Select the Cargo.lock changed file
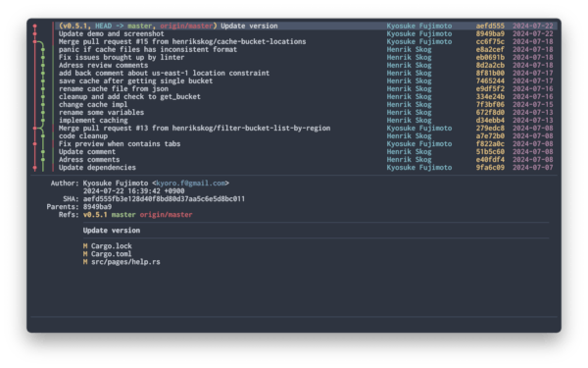This screenshot has width=588, height=368. 112,246
